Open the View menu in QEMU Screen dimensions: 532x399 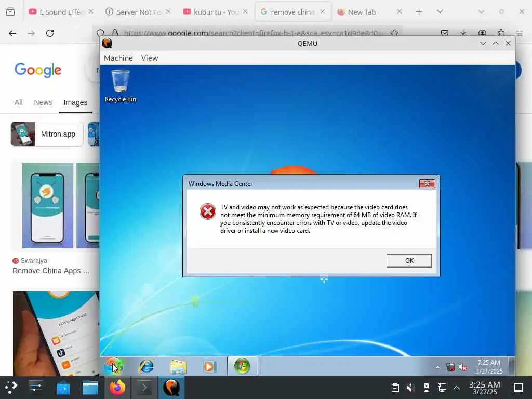pyautogui.click(x=150, y=58)
